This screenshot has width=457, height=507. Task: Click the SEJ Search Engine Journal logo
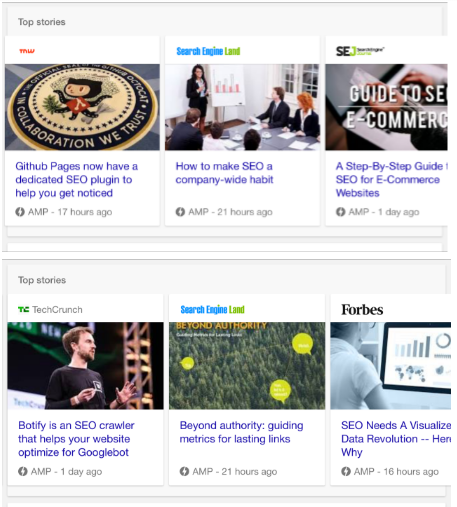(360, 51)
